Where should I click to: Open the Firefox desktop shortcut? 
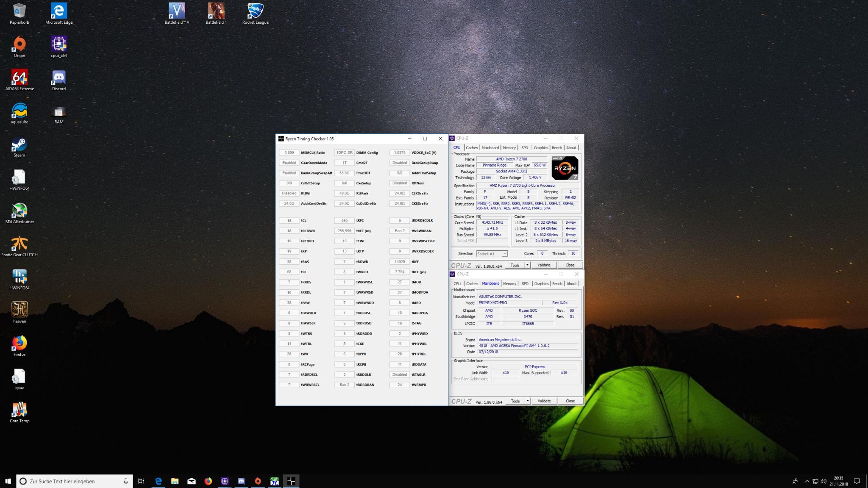19,346
